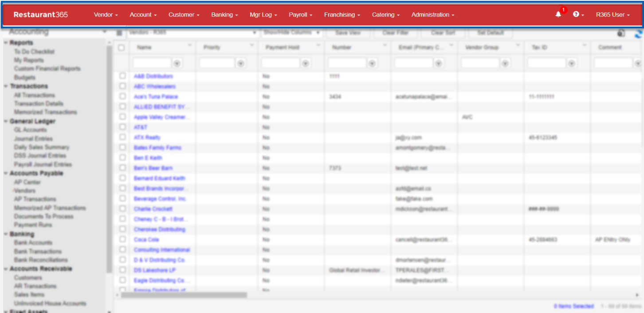Open the Account menu

(143, 15)
